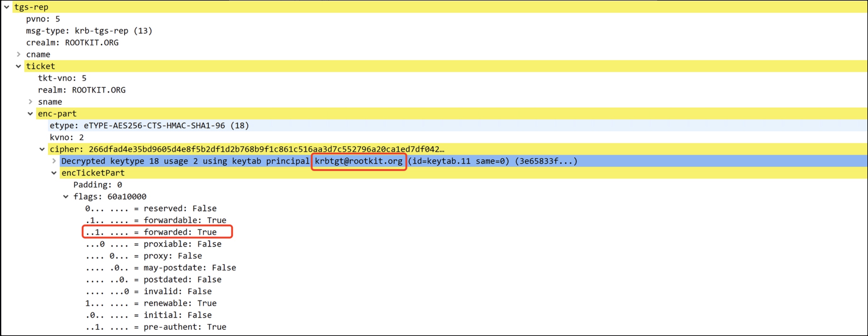This screenshot has width=868, height=336.
Task: Expand the cname field
Action: [x=19, y=54]
